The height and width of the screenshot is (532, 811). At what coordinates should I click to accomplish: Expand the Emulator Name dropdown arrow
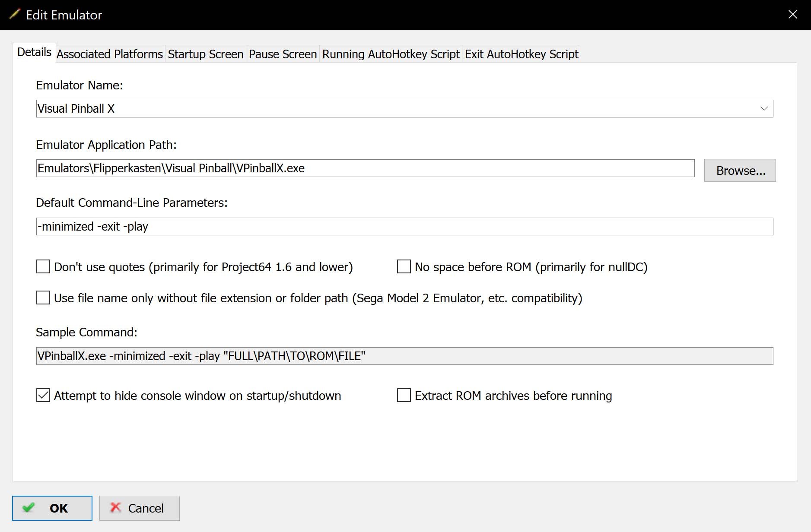[x=764, y=108]
